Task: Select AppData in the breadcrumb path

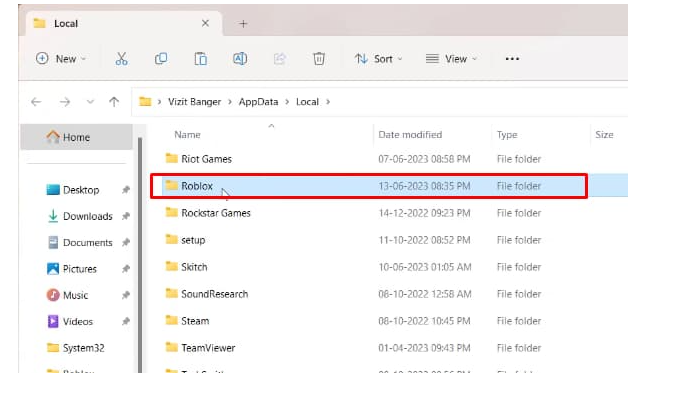Action: (258, 102)
